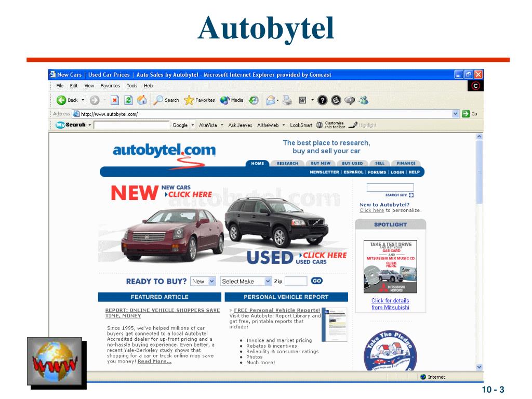The image size is (532, 399).
Task: Go to Home page via house icon
Action: 142,100
